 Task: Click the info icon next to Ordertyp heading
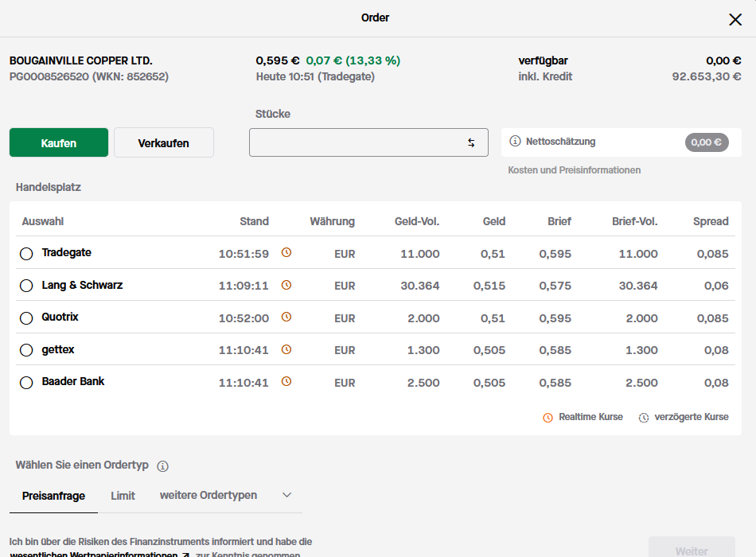pos(162,466)
